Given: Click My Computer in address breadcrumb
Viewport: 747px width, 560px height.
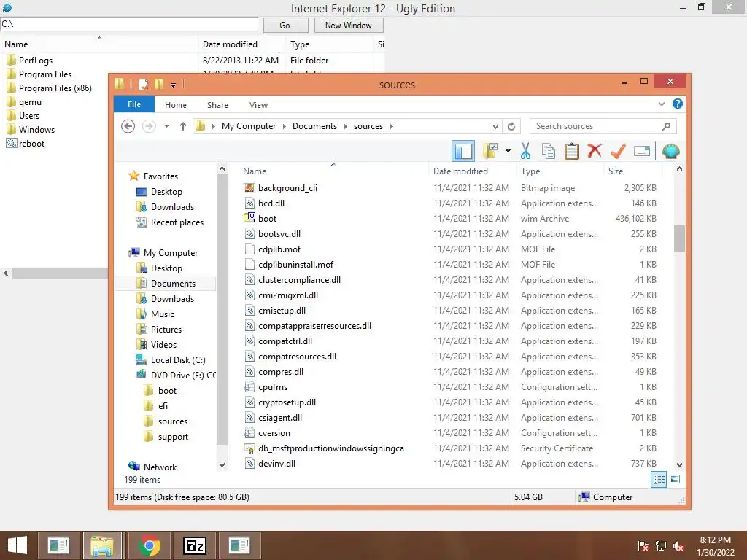Looking at the screenshot, I should pyautogui.click(x=249, y=126).
